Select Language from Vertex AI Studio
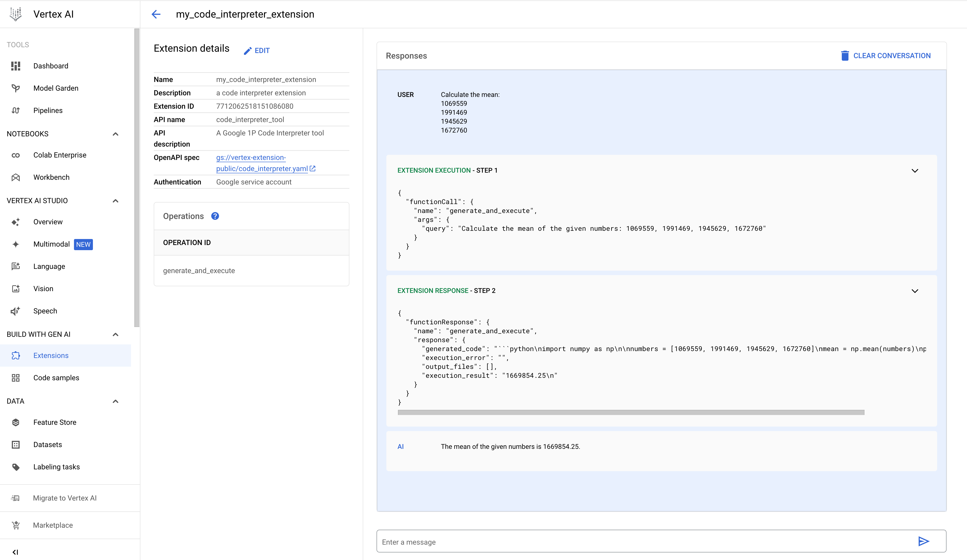Image resolution: width=967 pixels, height=560 pixels. [x=49, y=266]
